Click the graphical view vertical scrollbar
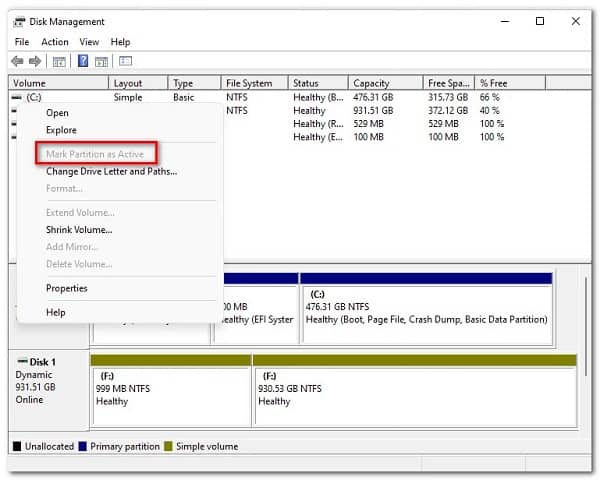This screenshot has width=600, height=480. (x=586, y=327)
